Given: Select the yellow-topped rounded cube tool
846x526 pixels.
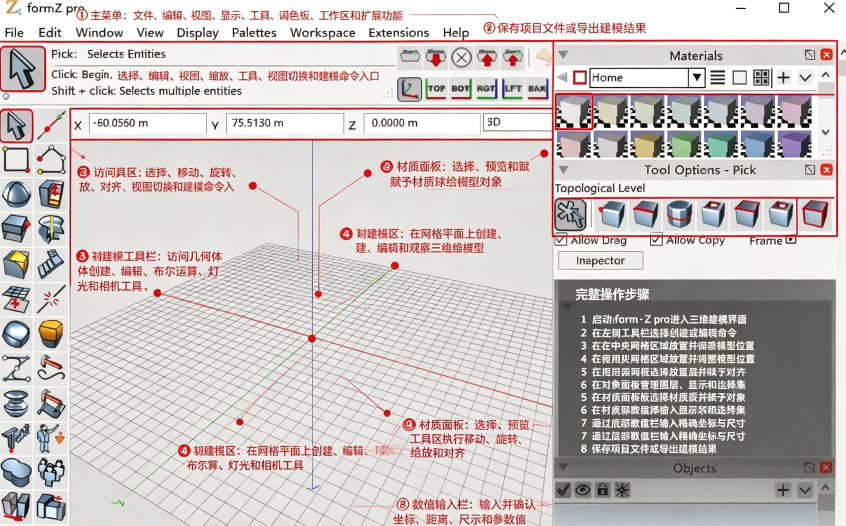Looking at the screenshot, I should [x=51, y=333].
